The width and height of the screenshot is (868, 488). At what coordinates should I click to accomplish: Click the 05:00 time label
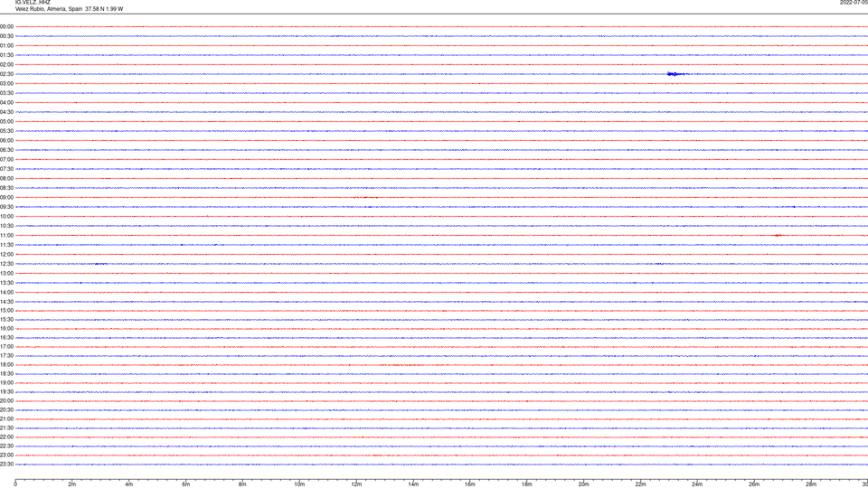[6, 122]
